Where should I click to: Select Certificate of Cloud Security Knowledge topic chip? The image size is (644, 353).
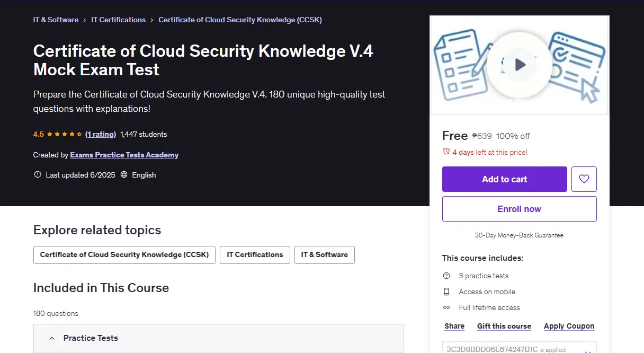[124, 254]
